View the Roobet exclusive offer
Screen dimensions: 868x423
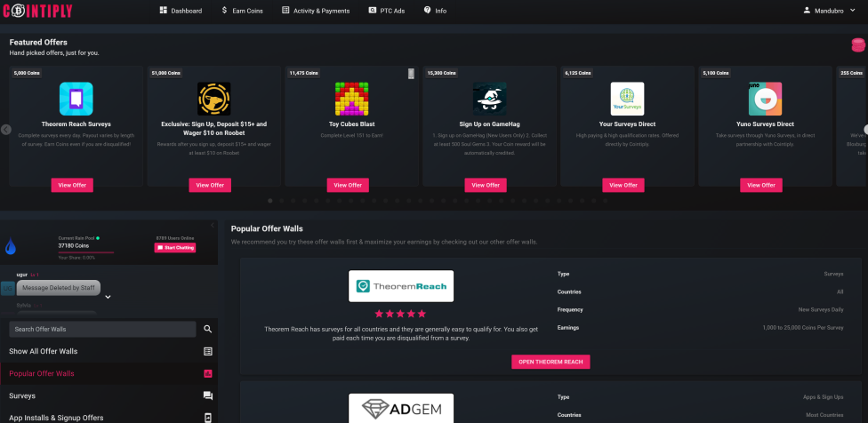pyautogui.click(x=210, y=185)
